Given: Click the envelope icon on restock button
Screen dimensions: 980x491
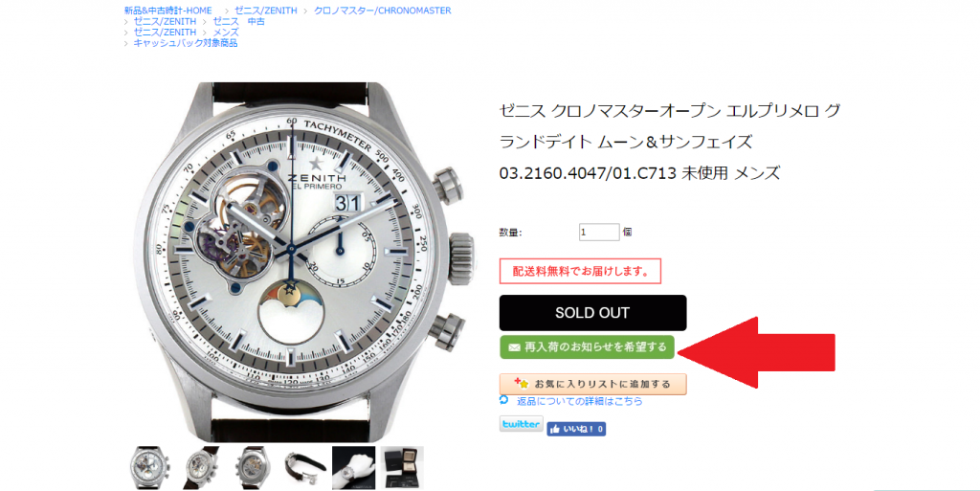Looking at the screenshot, I should tap(514, 347).
